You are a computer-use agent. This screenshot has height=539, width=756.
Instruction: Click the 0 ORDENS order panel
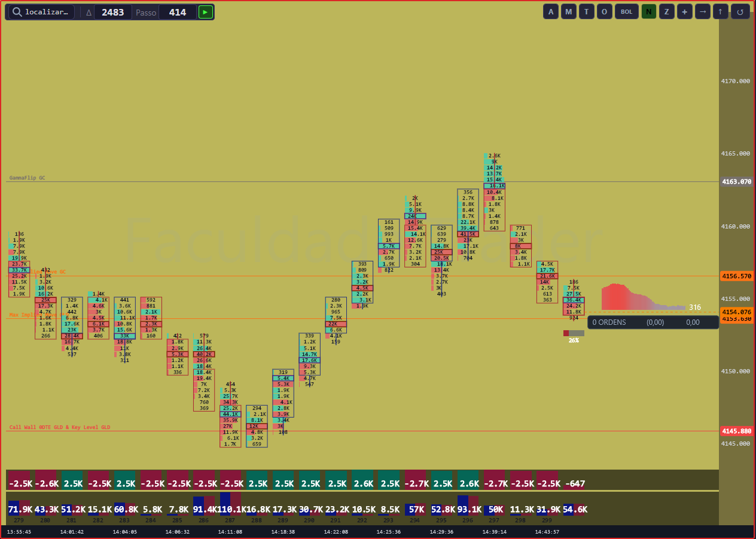(653, 322)
